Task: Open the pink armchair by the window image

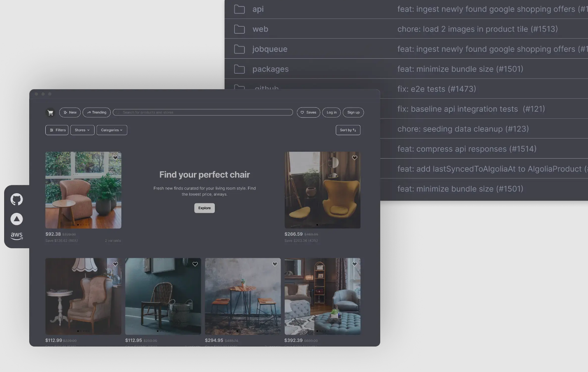Action: (83, 190)
